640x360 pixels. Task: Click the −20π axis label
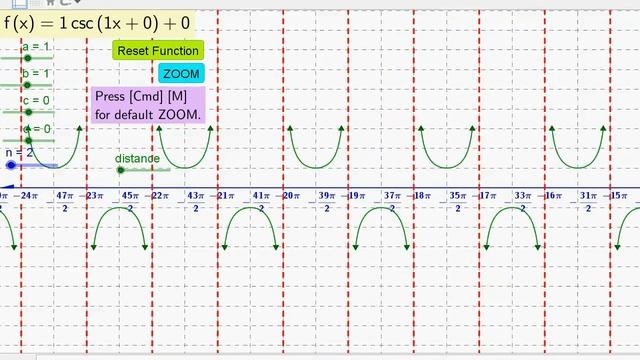coord(288,196)
